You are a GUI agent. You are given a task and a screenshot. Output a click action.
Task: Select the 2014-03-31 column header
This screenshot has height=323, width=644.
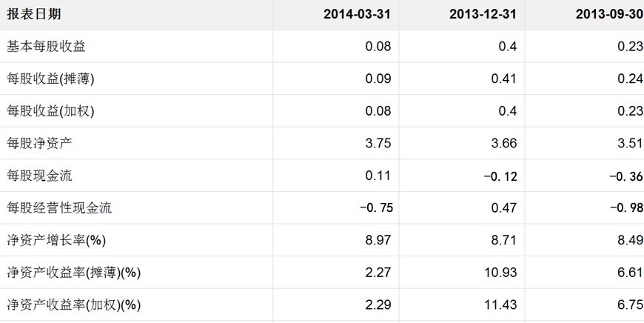coord(357,14)
